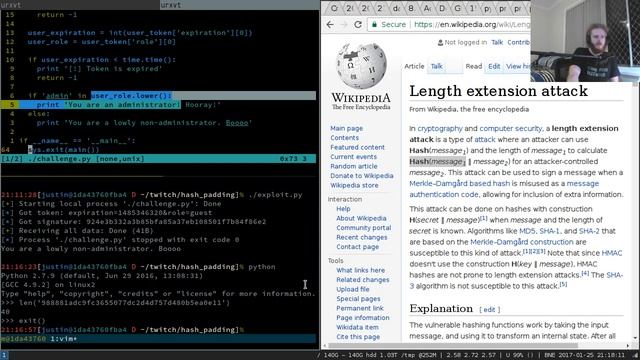The image size is (640, 360).
Task: Open the Wikidata item link
Action: pyautogui.click(x=357, y=327)
